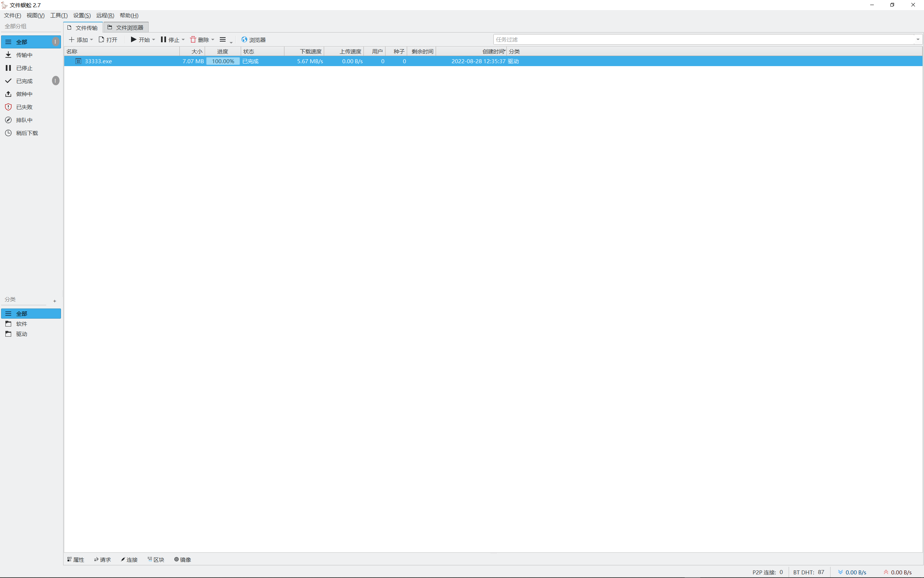Click the plus button to add a category

[x=55, y=301]
